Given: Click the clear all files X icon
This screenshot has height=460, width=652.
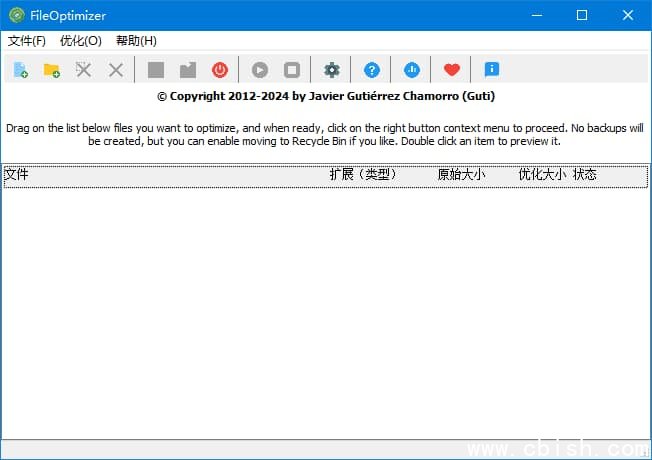Looking at the screenshot, I should tap(116, 70).
